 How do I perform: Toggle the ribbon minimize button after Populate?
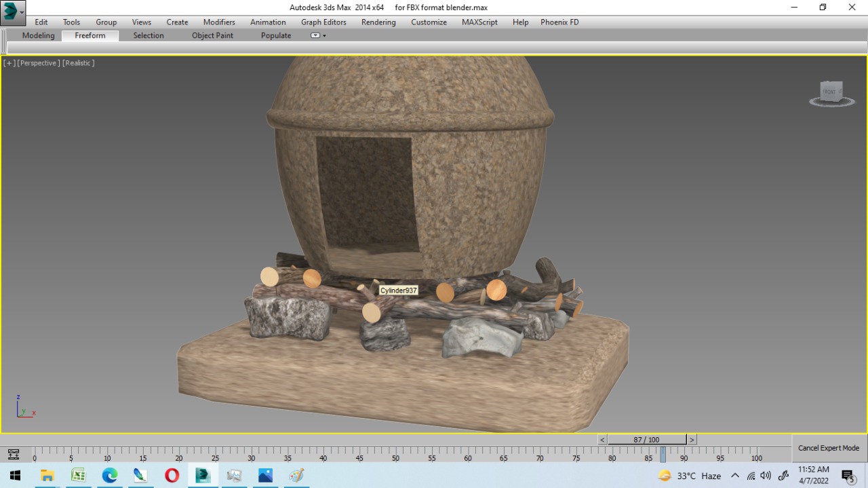315,35
